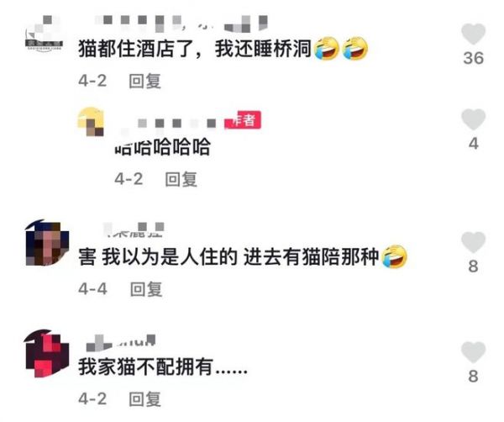Viewport: 504px width, 422px height.
Task: Reply to the 我家猫不配拥有 comment
Action: [x=144, y=398]
